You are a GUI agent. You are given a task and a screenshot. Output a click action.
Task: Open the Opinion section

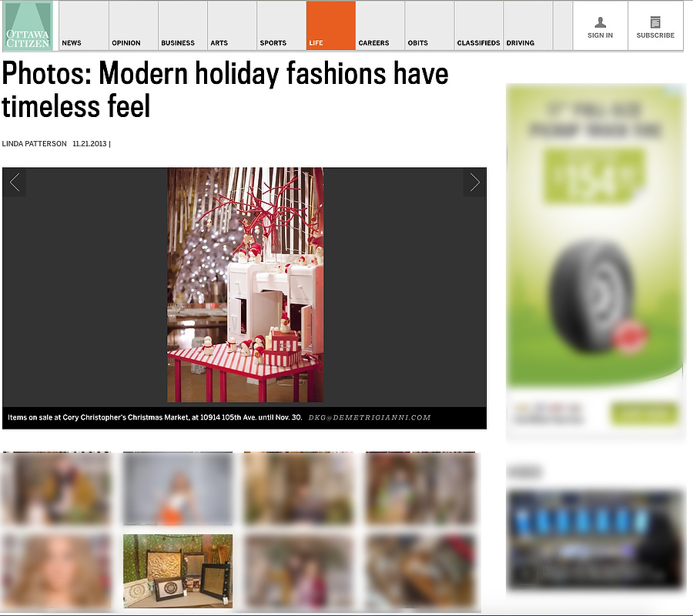[126, 43]
